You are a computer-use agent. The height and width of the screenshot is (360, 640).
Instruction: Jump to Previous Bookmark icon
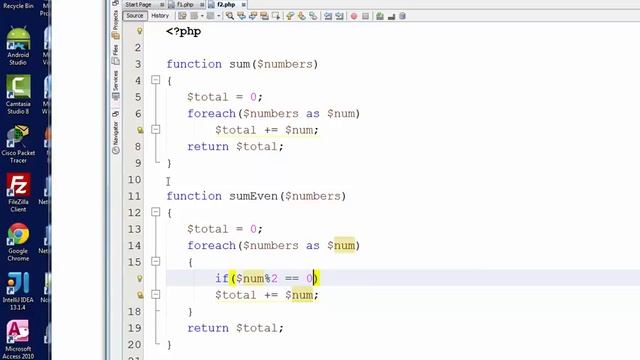(x=290, y=16)
